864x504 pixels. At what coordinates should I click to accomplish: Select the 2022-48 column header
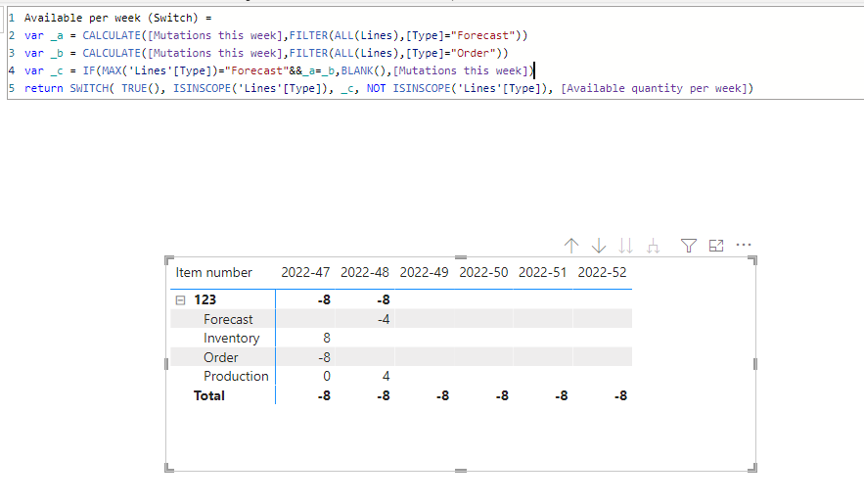point(365,273)
